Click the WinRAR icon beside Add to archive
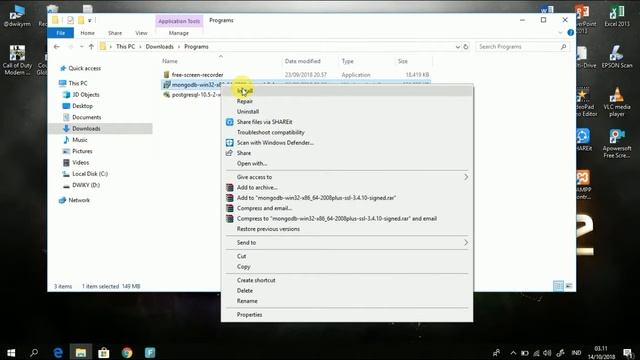The image size is (640, 360). coord(230,187)
